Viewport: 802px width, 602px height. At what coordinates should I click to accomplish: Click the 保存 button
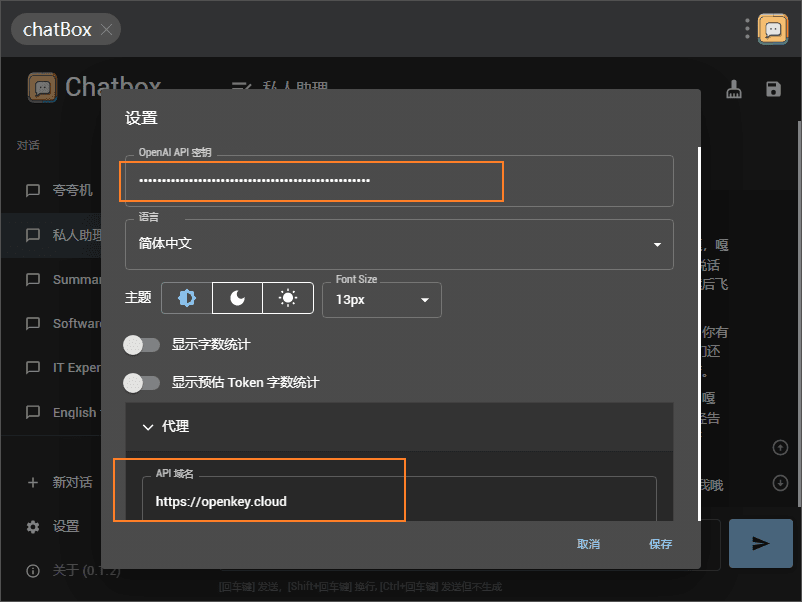[660, 544]
